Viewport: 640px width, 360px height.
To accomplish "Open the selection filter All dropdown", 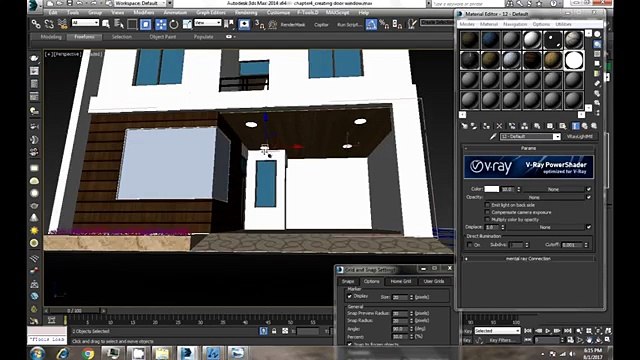I will coord(85,23).
